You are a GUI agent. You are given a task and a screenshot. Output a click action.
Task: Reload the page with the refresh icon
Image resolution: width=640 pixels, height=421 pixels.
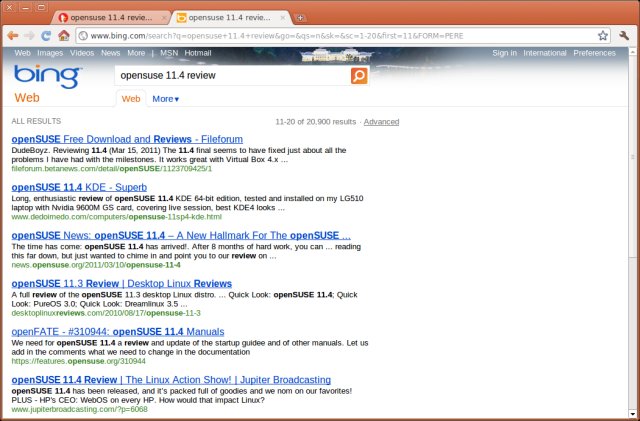tap(46, 36)
